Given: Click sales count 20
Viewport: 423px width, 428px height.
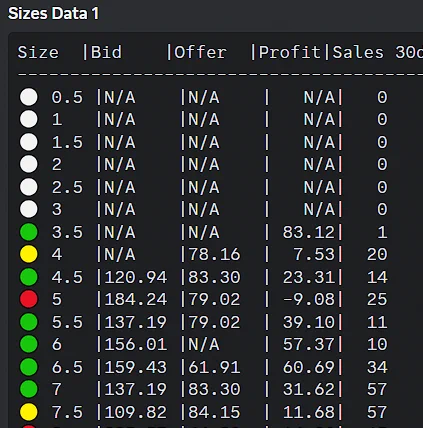Looking at the screenshot, I should (x=377, y=255).
